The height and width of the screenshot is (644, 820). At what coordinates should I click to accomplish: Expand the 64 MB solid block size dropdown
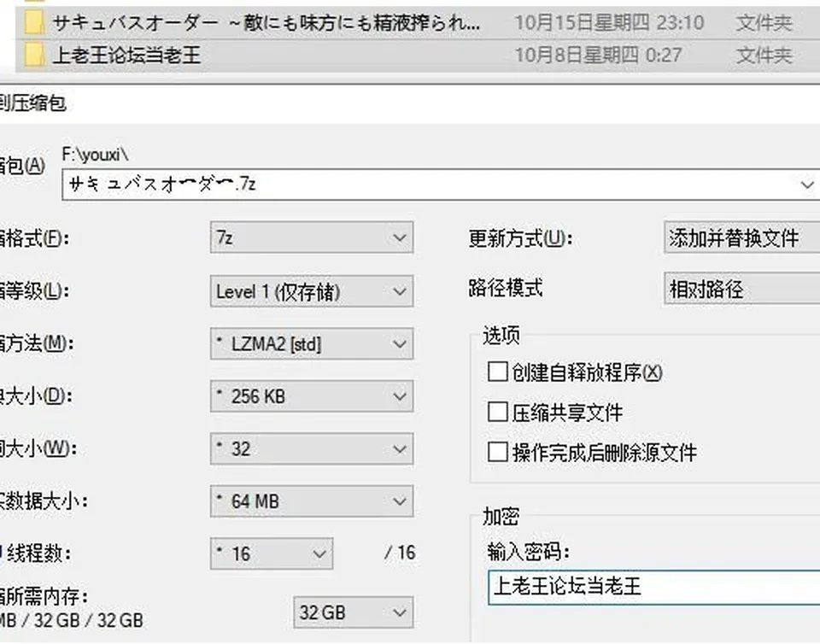click(x=312, y=501)
